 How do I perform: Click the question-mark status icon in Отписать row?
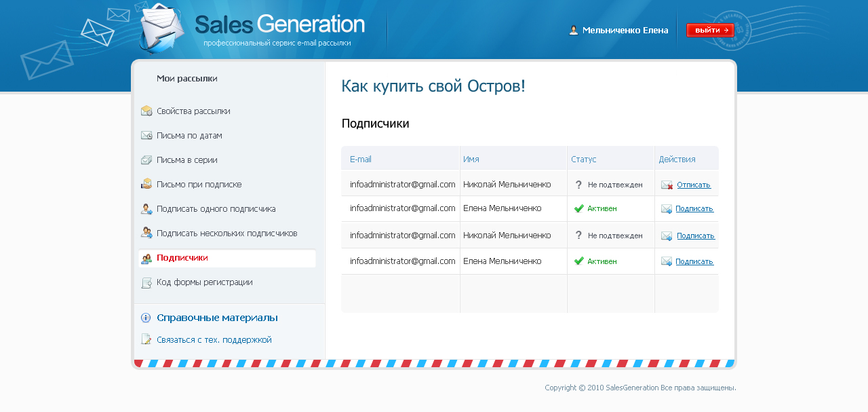tap(578, 185)
